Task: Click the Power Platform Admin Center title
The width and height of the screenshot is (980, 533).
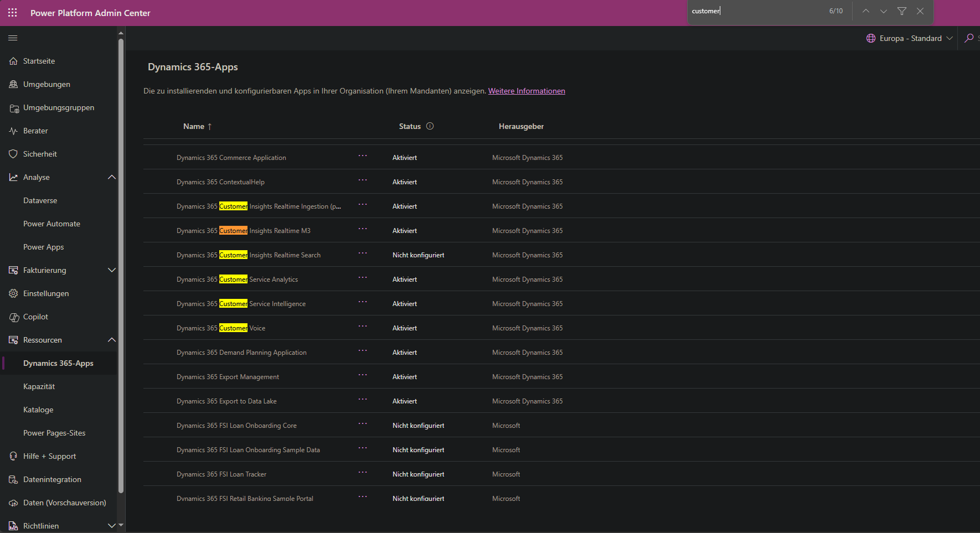Action: (90, 13)
